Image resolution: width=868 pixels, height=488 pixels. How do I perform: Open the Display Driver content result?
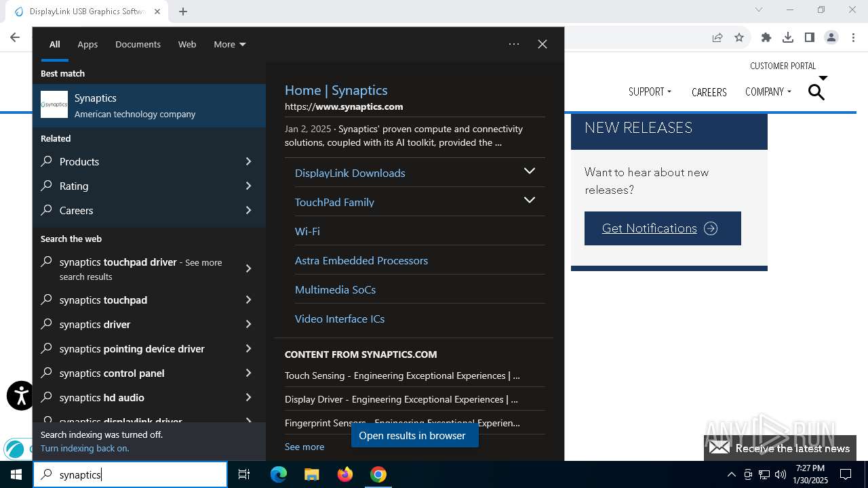click(x=401, y=399)
